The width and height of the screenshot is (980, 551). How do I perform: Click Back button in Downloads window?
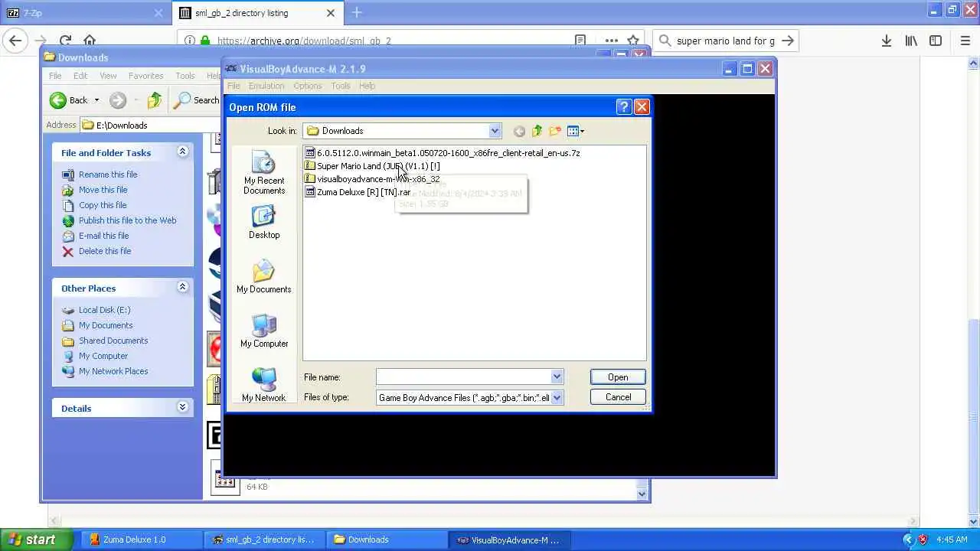click(x=69, y=100)
